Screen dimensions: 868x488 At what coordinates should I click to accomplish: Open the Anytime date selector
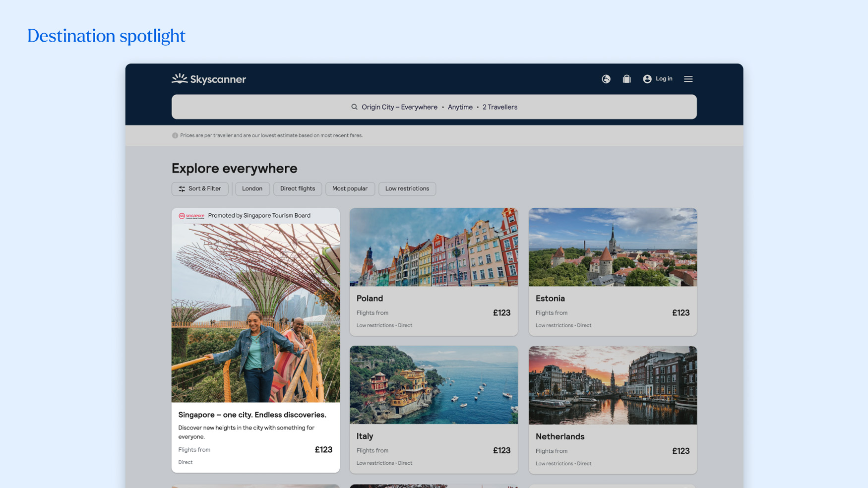[x=460, y=107]
